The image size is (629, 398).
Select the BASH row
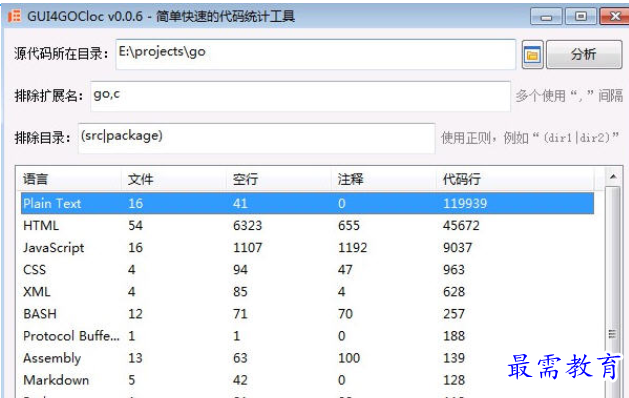307,314
